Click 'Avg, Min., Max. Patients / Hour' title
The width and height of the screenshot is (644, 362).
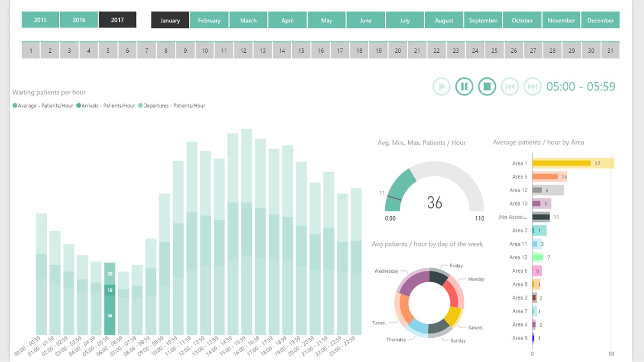[x=421, y=142]
